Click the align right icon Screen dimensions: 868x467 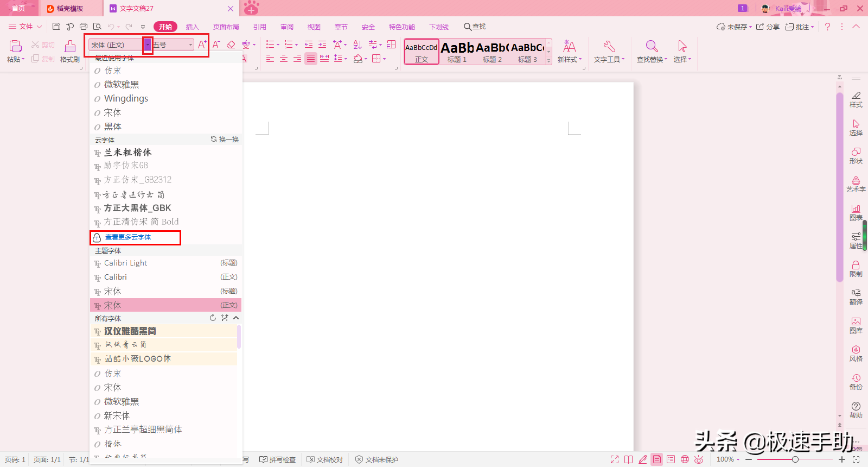(297, 59)
